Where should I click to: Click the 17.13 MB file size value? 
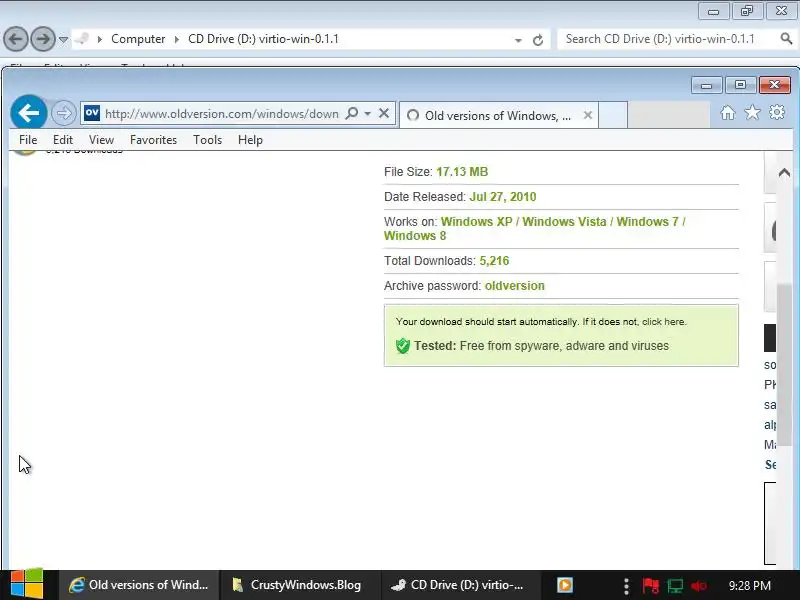click(462, 172)
